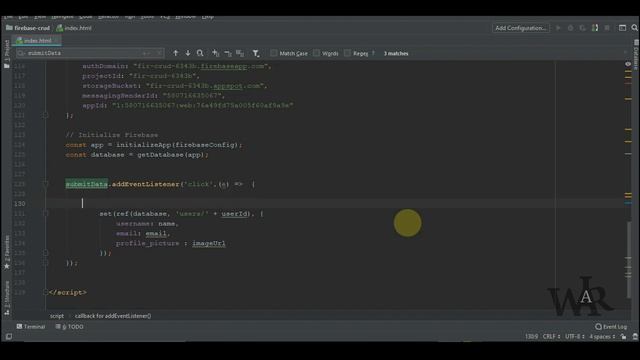Toggle fold marker at closing script tag
Viewport: 640px width, 360px height.
pos(45,293)
